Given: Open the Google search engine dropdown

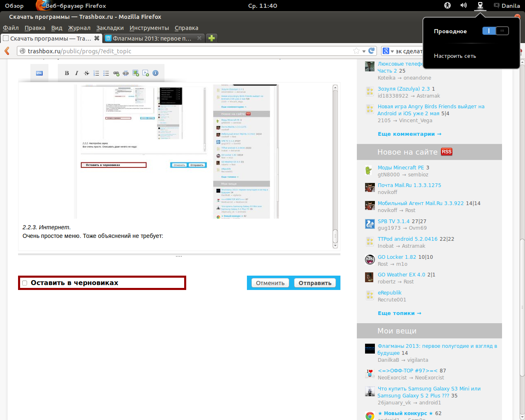Looking at the screenshot, I should tap(388, 51).
